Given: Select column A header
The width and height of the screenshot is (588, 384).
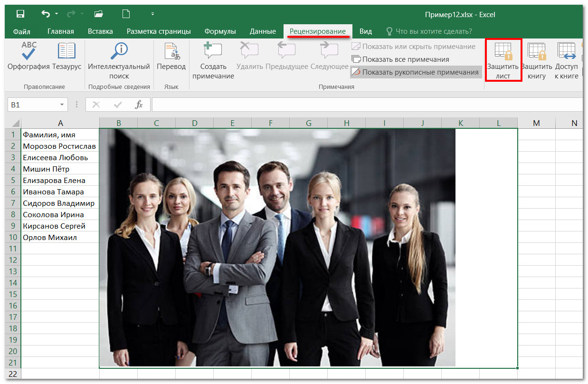Looking at the screenshot, I should (x=60, y=123).
